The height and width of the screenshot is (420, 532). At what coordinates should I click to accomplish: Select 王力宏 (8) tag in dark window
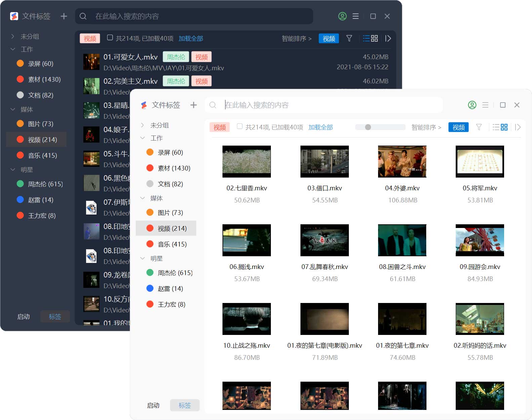click(36, 216)
